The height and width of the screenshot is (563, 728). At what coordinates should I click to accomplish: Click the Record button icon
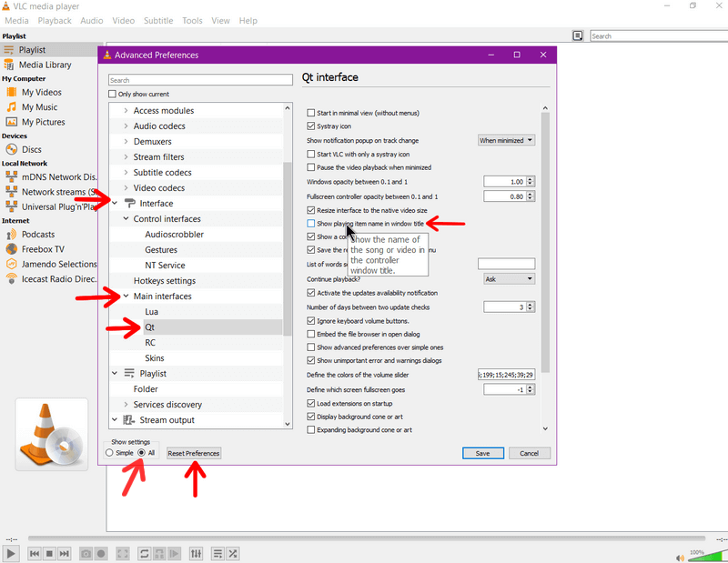101,553
